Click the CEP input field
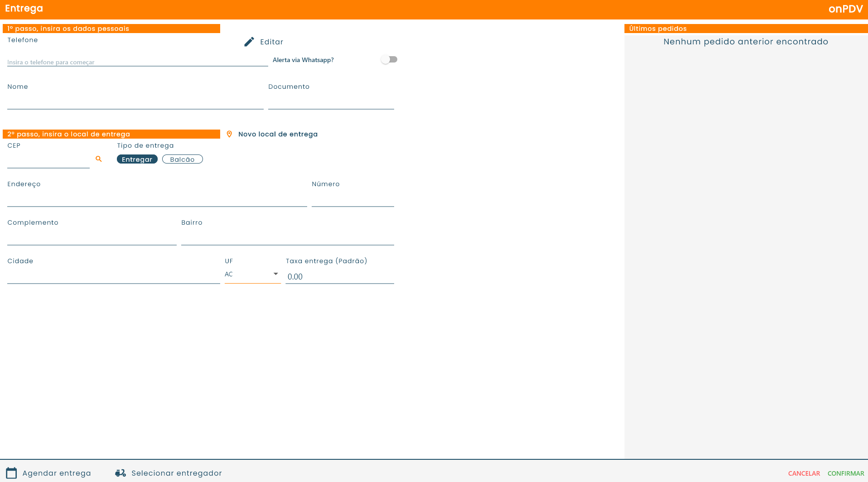Image resolution: width=868 pixels, height=482 pixels. (48, 161)
